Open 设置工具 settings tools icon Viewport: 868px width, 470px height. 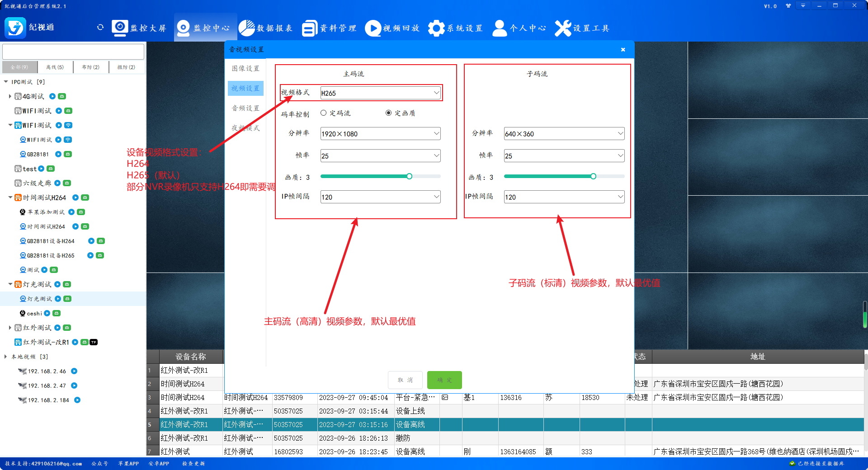point(563,28)
